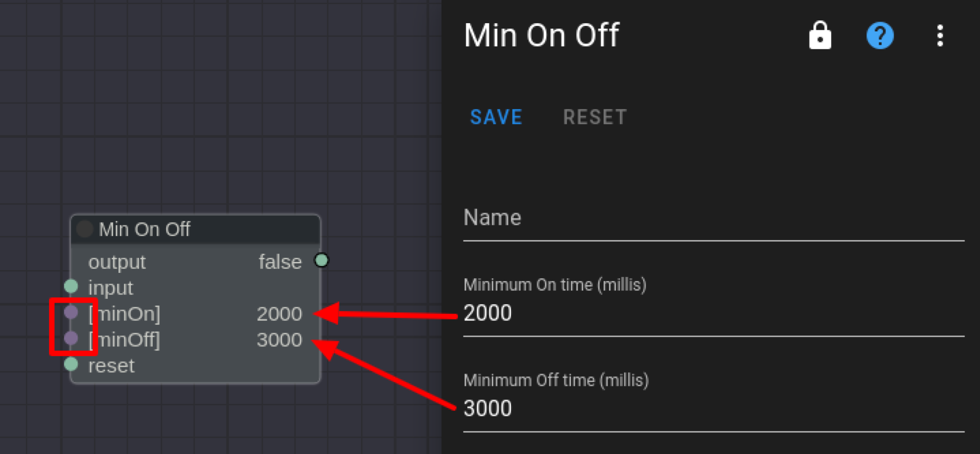This screenshot has height=454, width=980.
Task: Click the reset label on the node
Action: (111, 366)
